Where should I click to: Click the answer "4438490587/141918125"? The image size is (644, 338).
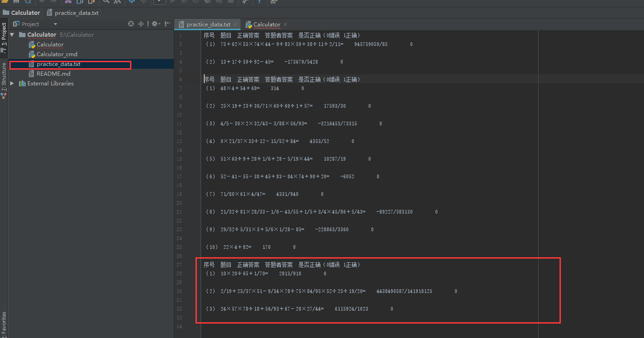404,291
